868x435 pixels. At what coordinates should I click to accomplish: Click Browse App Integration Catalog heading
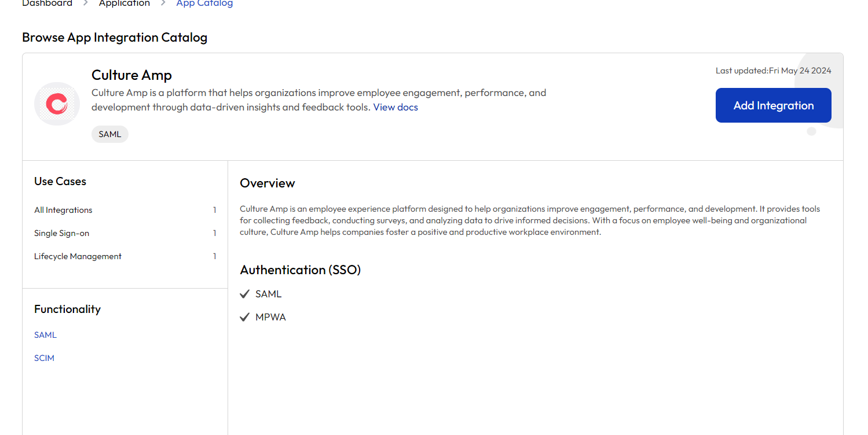(x=115, y=38)
